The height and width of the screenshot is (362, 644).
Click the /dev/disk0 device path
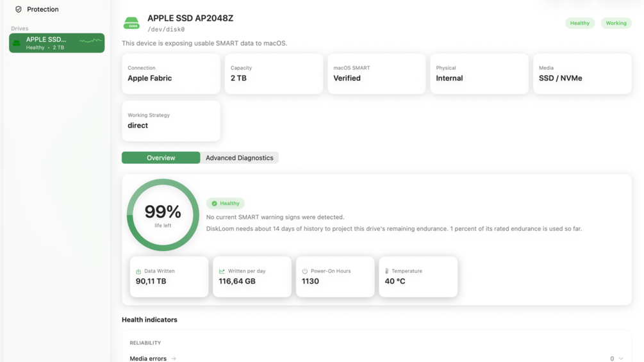coord(166,29)
